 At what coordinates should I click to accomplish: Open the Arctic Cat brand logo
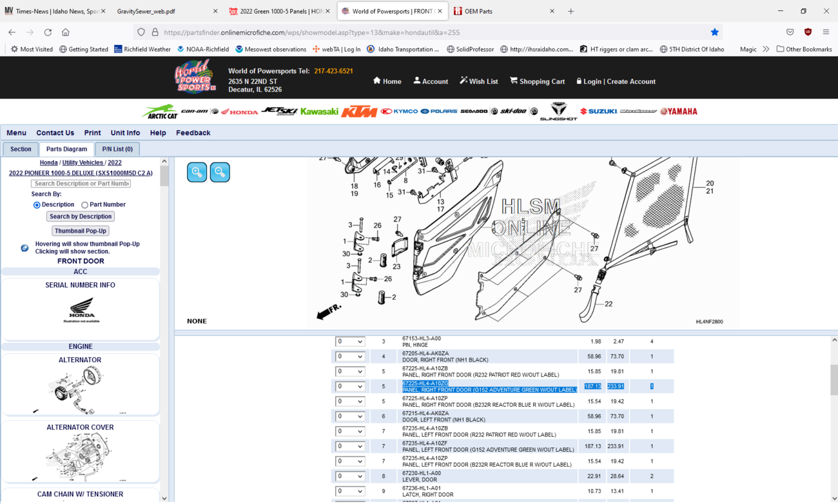(160, 111)
